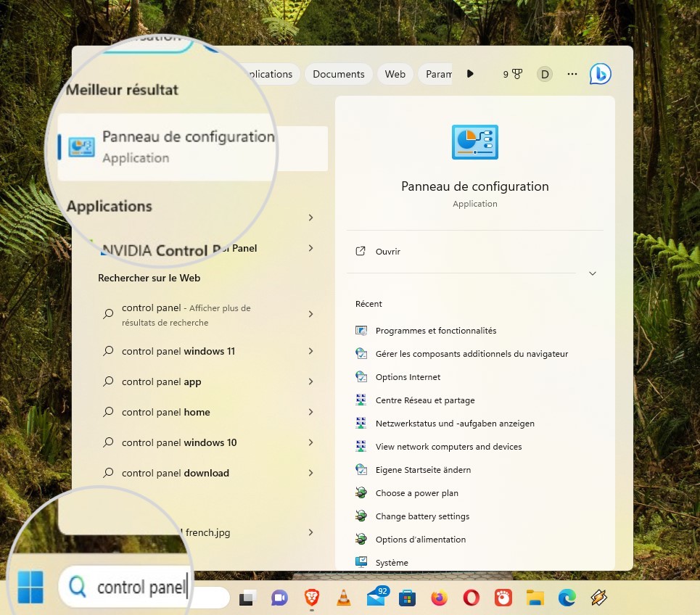Click the large Panneau de configuration icon
700x615 pixels.
tap(475, 142)
